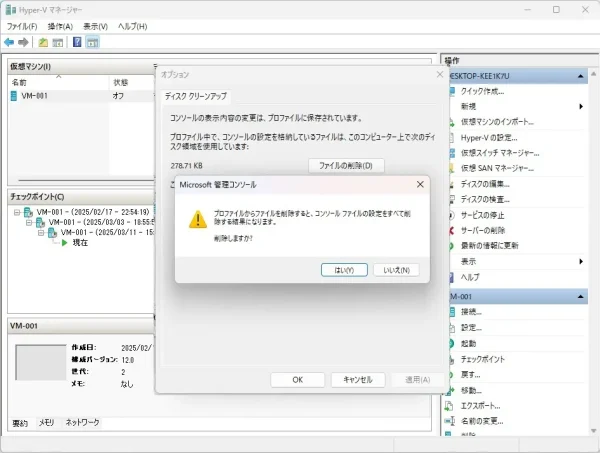Close the Microsoft 管理コンソール dialog
The image size is (600, 453).
point(420,184)
